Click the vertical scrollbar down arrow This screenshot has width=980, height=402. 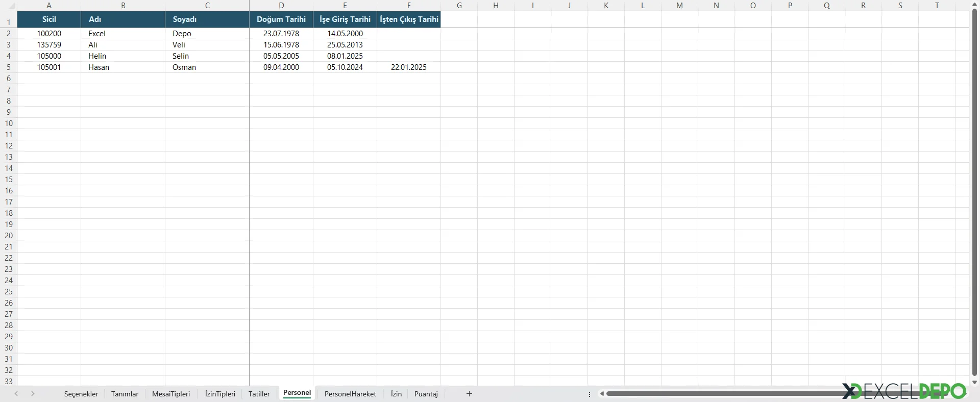974,382
